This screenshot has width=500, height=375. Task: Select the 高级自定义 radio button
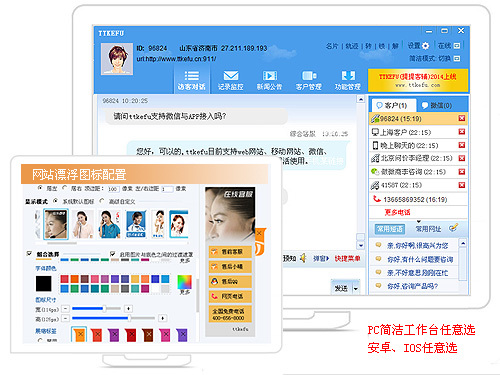click(102, 201)
